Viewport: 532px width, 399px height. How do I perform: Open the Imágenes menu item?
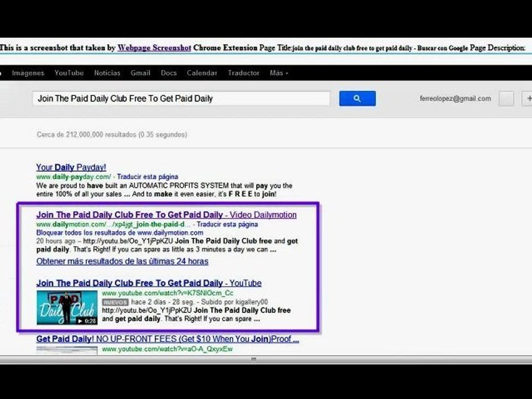tap(28, 73)
